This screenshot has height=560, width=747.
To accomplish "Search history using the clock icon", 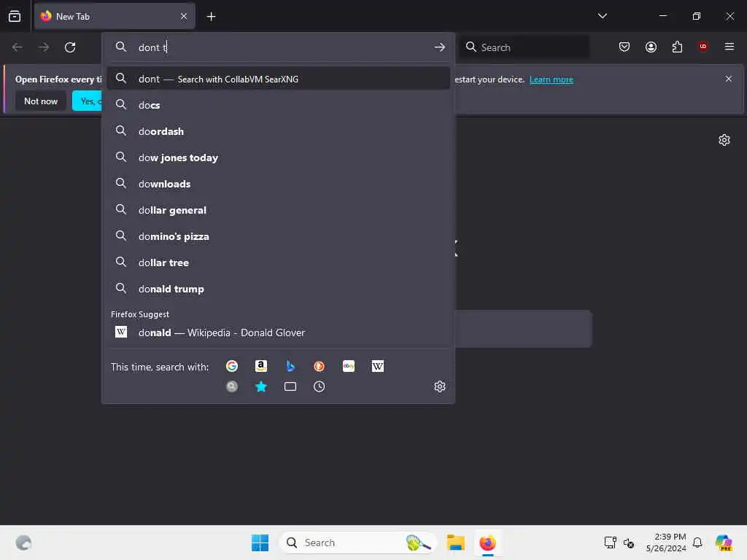I will point(320,386).
